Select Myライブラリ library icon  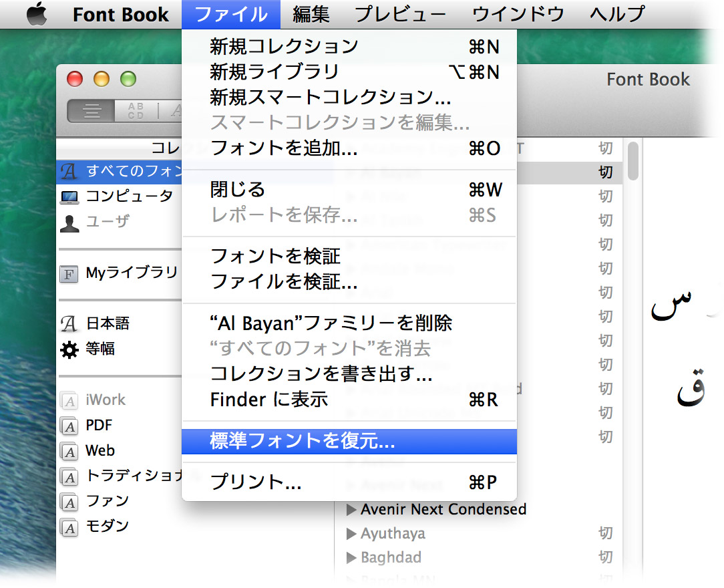coord(69,274)
